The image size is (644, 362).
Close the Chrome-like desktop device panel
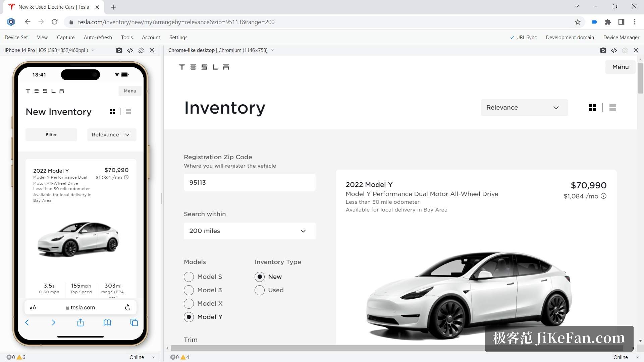(x=636, y=50)
